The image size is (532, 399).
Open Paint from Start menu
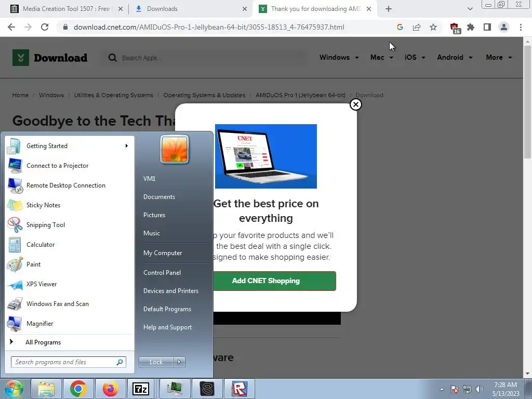click(70, 264)
